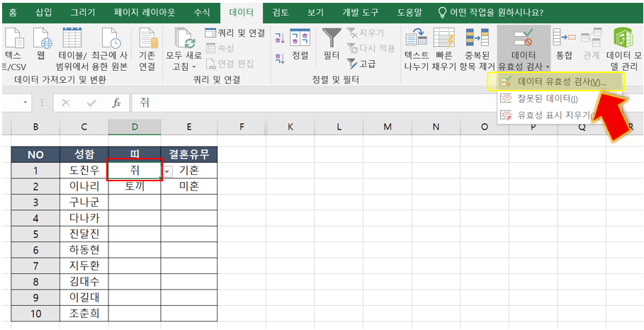
Task: Select the cell containing 미혼
Action: click(189, 187)
